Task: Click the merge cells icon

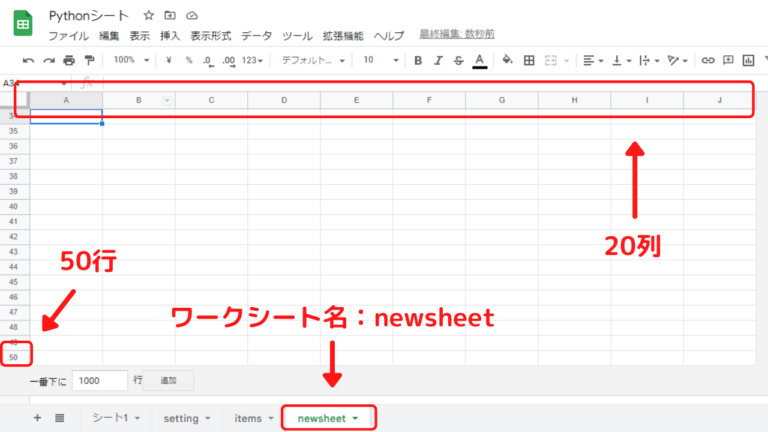Action: pyautogui.click(x=551, y=60)
